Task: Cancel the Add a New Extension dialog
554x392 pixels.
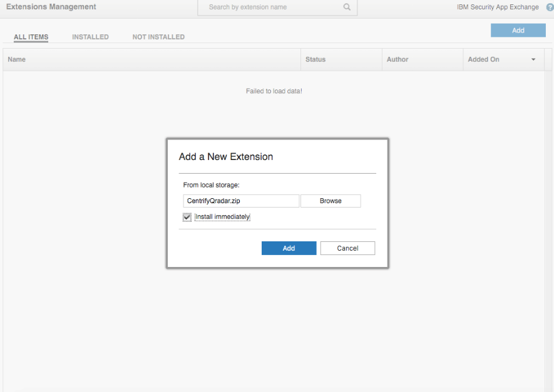Action: [347, 248]
